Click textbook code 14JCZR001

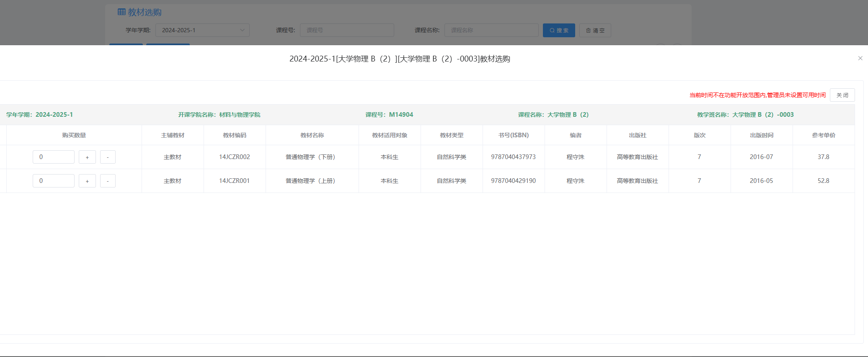click(x=235, y=181)
